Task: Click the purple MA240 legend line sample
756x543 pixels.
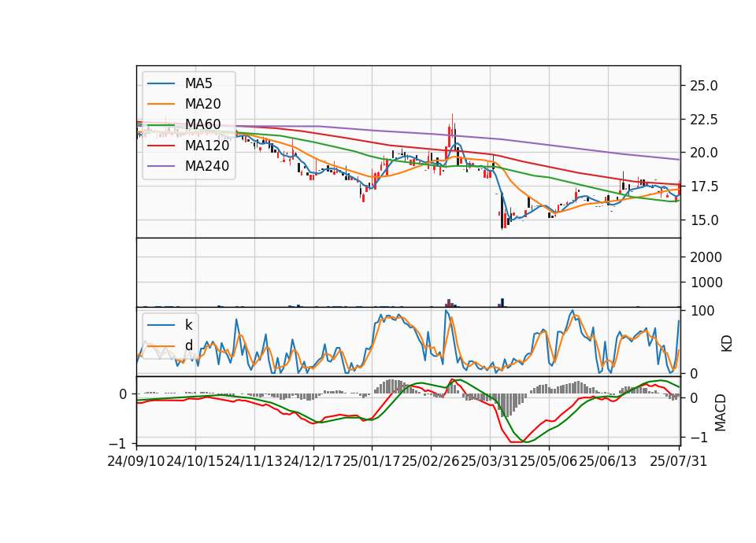Action: [x=161, y=166]
